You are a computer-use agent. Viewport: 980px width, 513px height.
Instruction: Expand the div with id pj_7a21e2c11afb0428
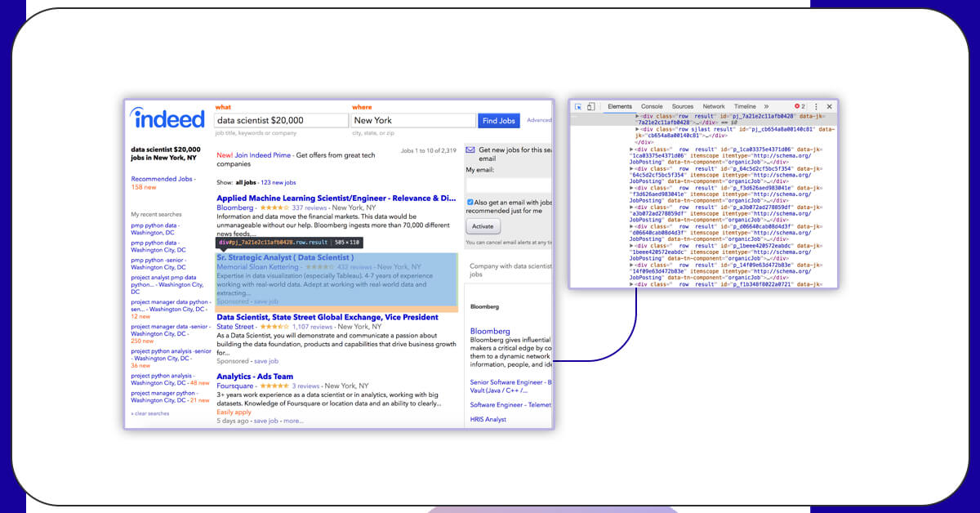637,117
